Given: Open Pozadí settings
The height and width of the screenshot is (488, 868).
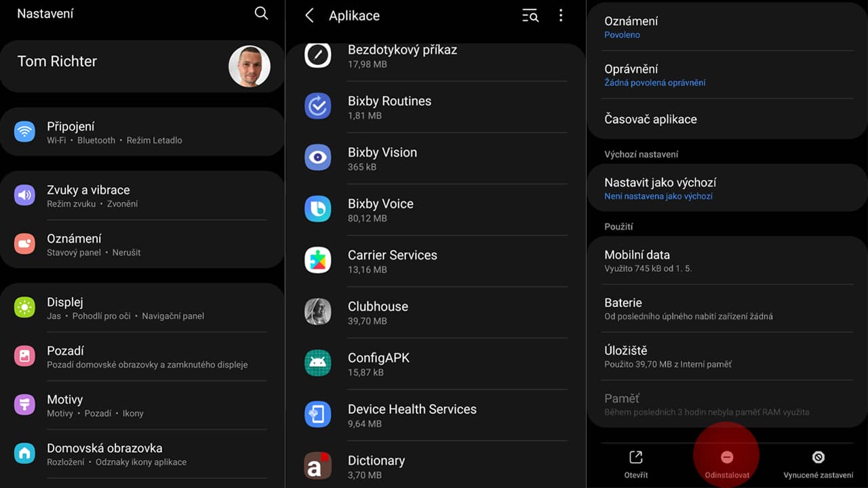Looking at the screenshot, I should pos(142,357).
